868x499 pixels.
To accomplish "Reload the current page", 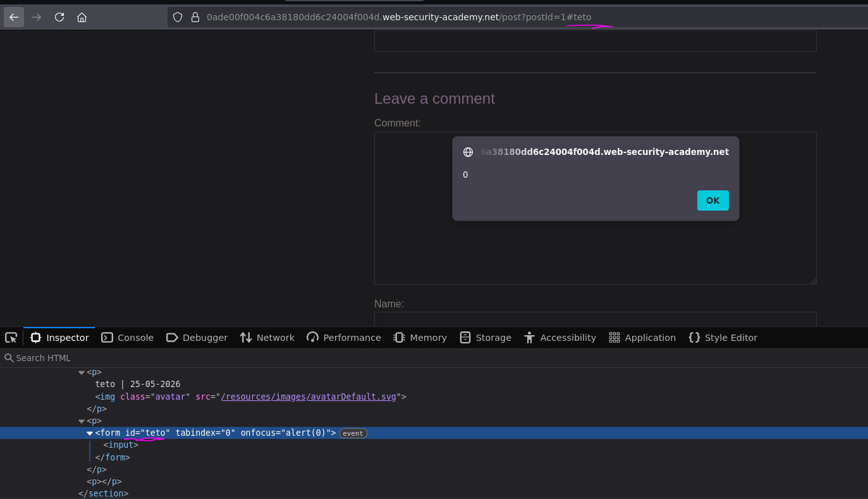I will (x=59, y=17).
